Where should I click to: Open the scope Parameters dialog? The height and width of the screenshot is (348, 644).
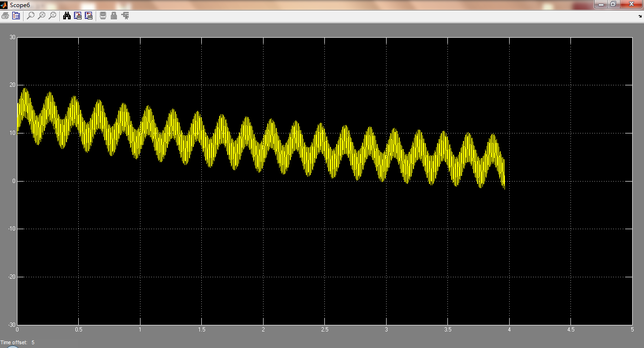[x=16, y=16]
